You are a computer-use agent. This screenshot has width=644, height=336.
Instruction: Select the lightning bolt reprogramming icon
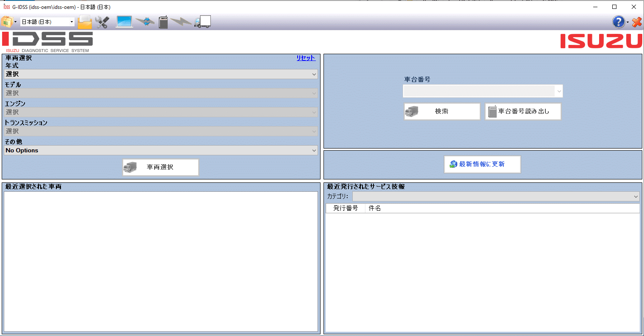(181, 22)
